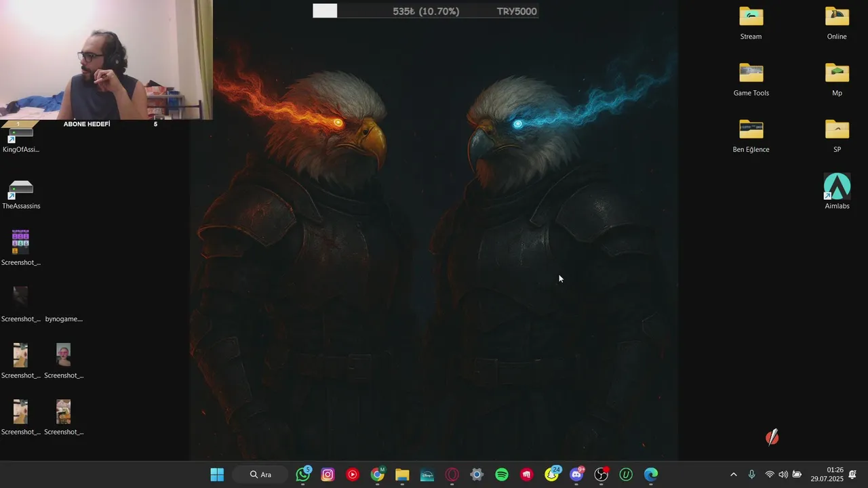Open Google Chrome from the taskbar
Screen dimensions: 868x488
click(378, 474)
